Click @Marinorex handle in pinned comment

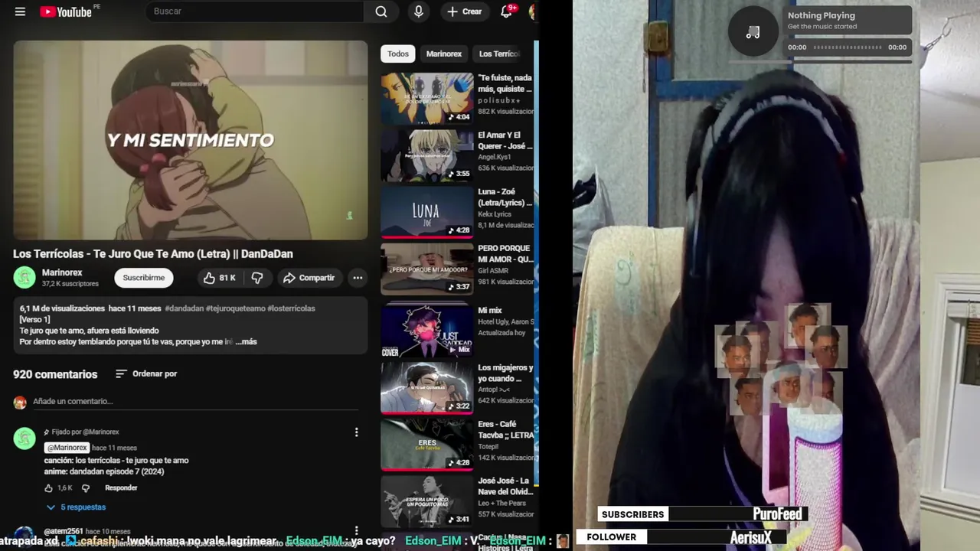[67, 448]
